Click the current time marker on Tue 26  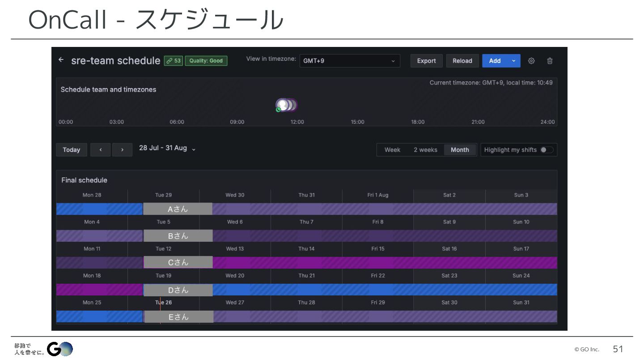160,311
